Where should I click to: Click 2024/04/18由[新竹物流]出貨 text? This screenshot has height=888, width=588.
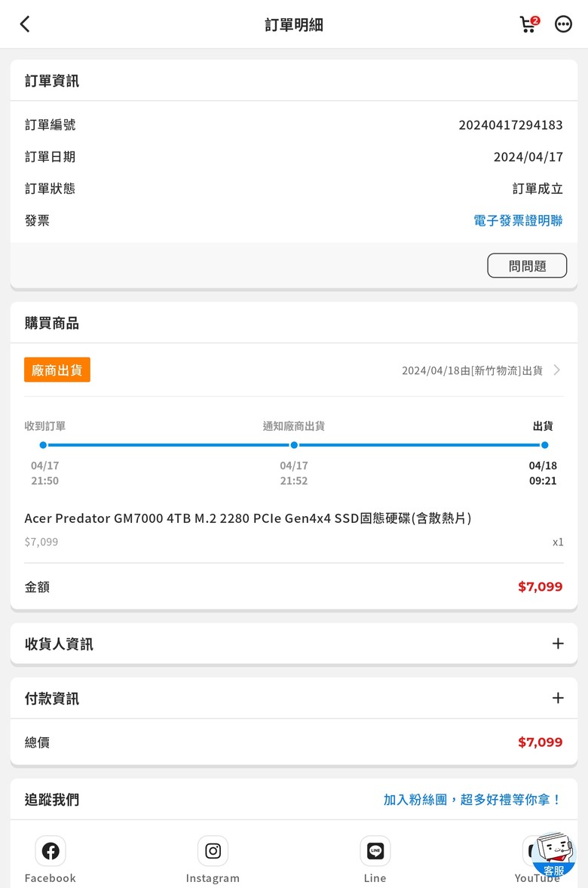(472, 370)
